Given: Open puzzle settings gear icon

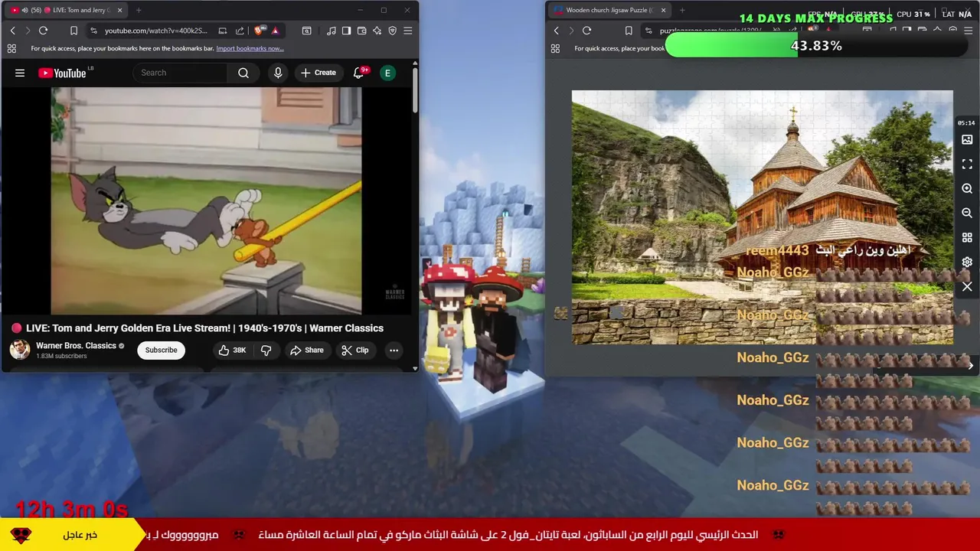Looking at the screenshot, I should (967, 262).
